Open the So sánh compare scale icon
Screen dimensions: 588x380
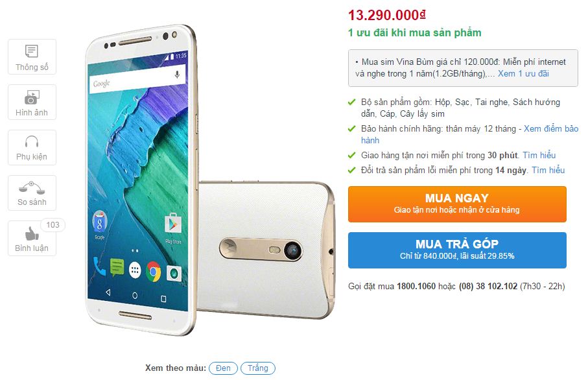32,193
